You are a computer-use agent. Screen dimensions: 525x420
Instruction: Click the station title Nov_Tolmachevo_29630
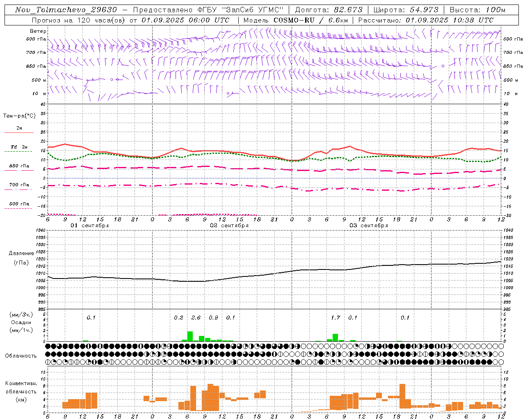coord(66,10)
